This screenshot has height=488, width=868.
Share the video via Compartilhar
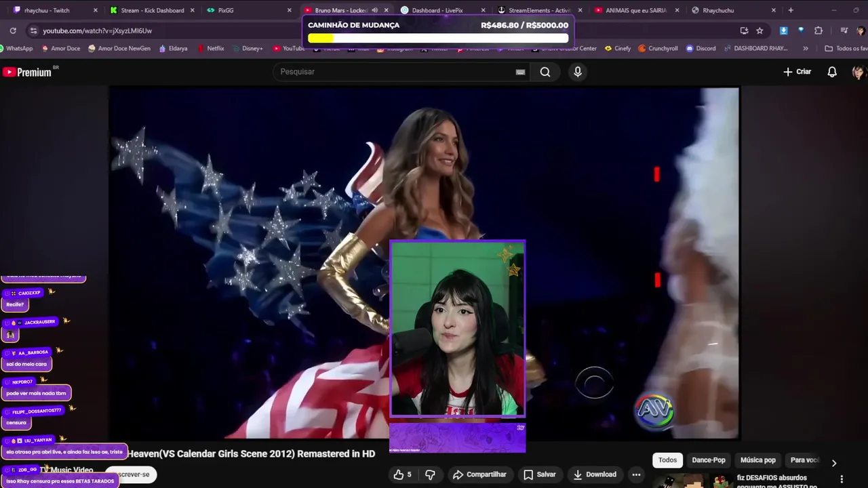pyautogui.click(x=479, y=474)
